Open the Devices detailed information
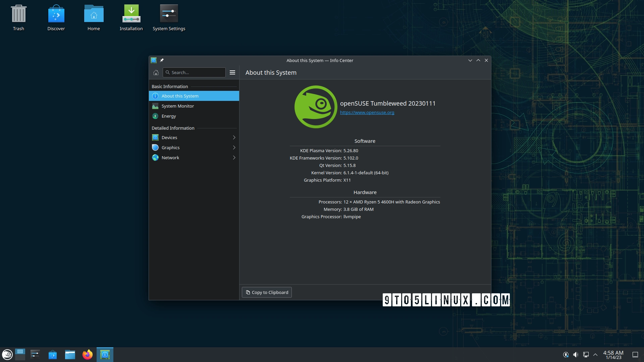The image size is (644, 362). click(x=169, y=137)
